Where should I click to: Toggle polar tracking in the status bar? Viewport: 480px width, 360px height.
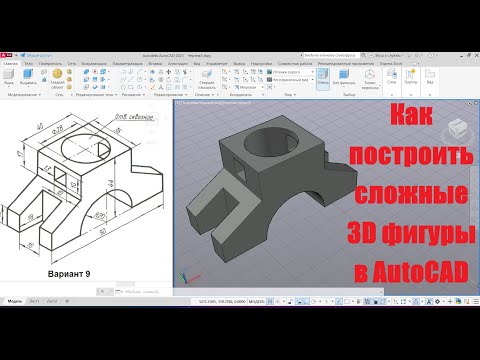313,301
